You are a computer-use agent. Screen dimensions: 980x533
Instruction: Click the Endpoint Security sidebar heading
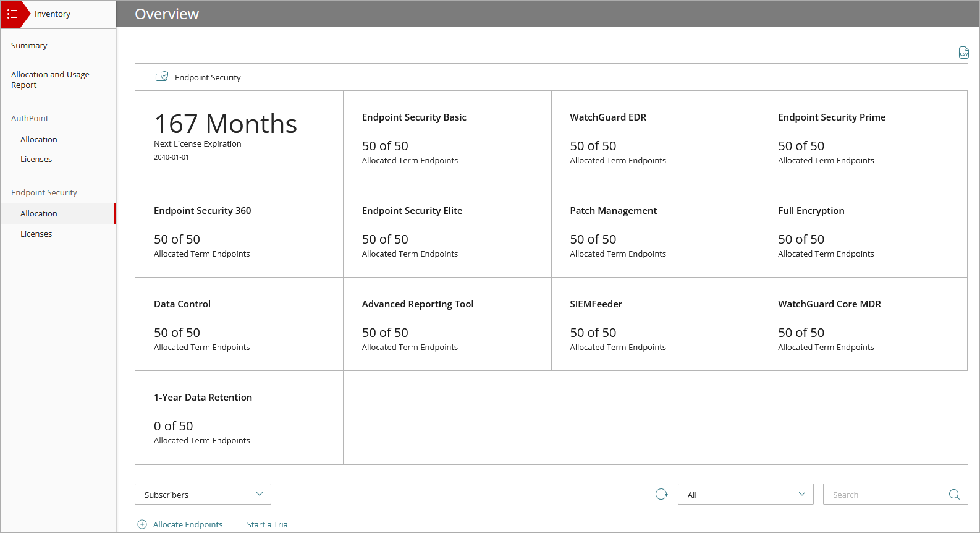44,193
